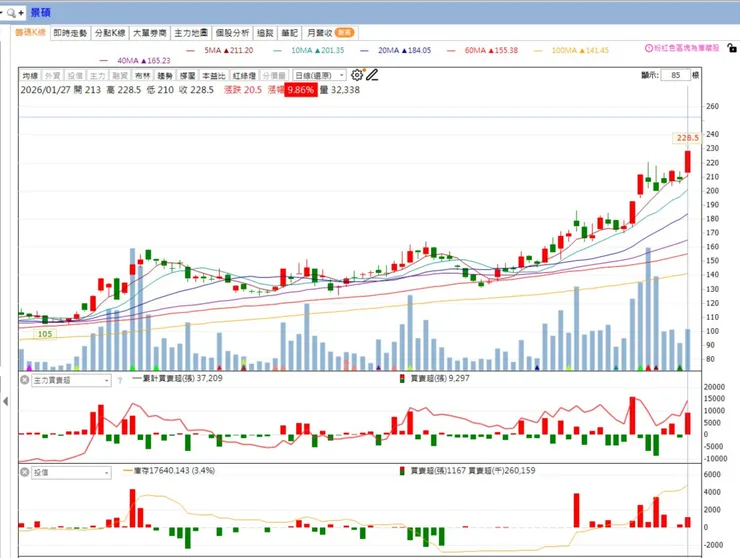
Task: Expand the 投信 indicator dropdown
Action: pos(71,472)
